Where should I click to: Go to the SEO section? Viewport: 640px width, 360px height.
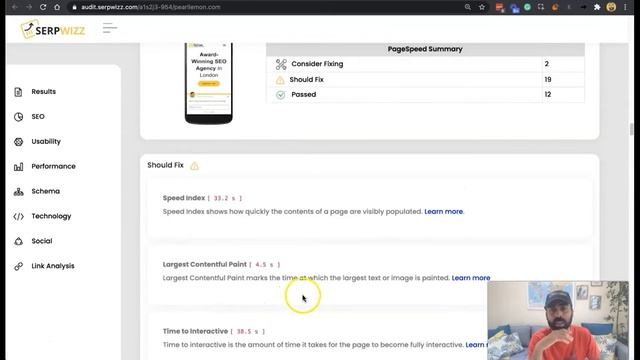pyautogui.click(x=38, y=117)
